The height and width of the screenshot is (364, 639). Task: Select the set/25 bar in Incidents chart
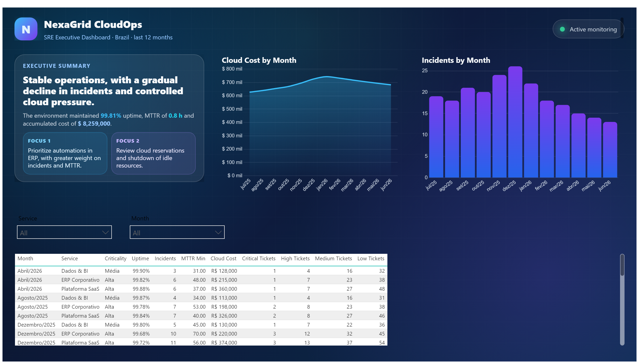(468, 133)
